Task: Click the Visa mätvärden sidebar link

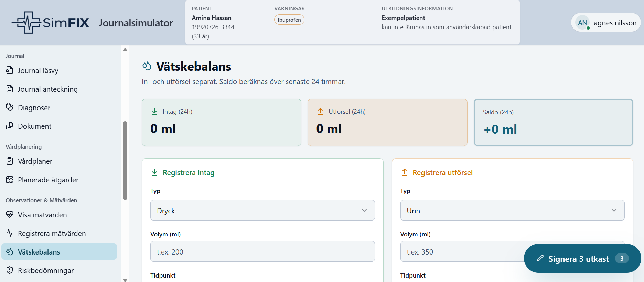Action: [59, 215]
